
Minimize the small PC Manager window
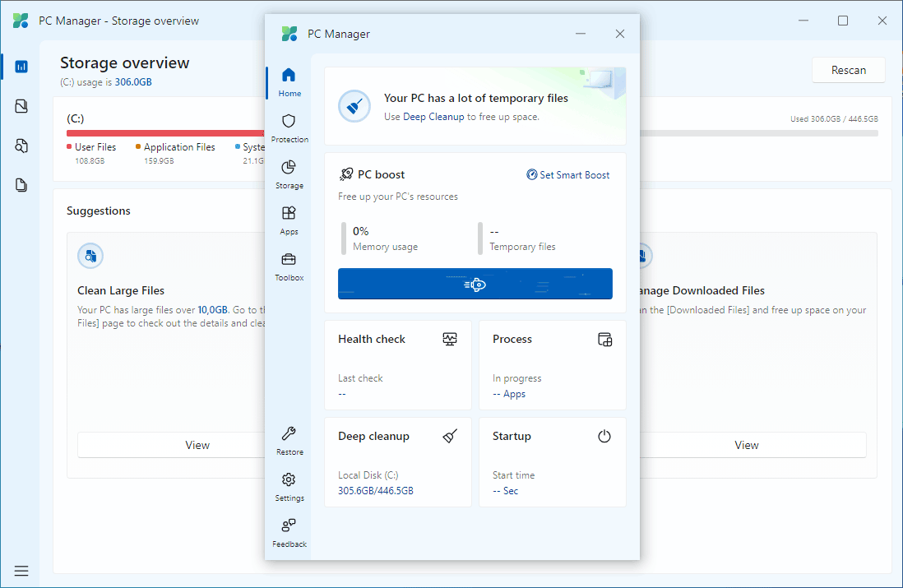coord(581,34)
